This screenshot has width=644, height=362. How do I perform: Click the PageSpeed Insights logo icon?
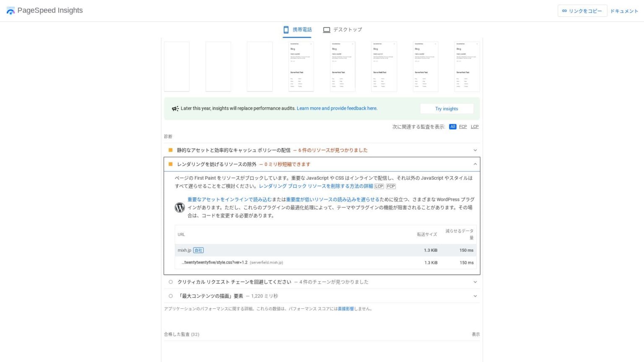point(10,10)
